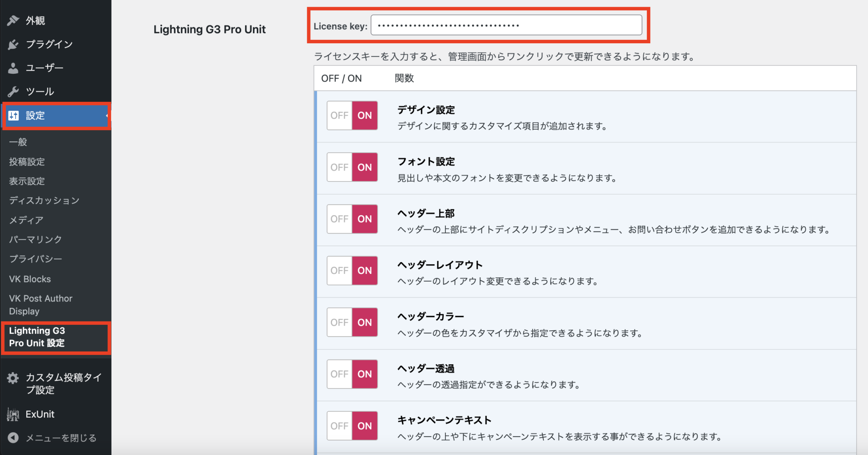This screenshot has height=455, width=868.
Task: Click the ユーザー user icon
Action: click(x=14, y=67)
